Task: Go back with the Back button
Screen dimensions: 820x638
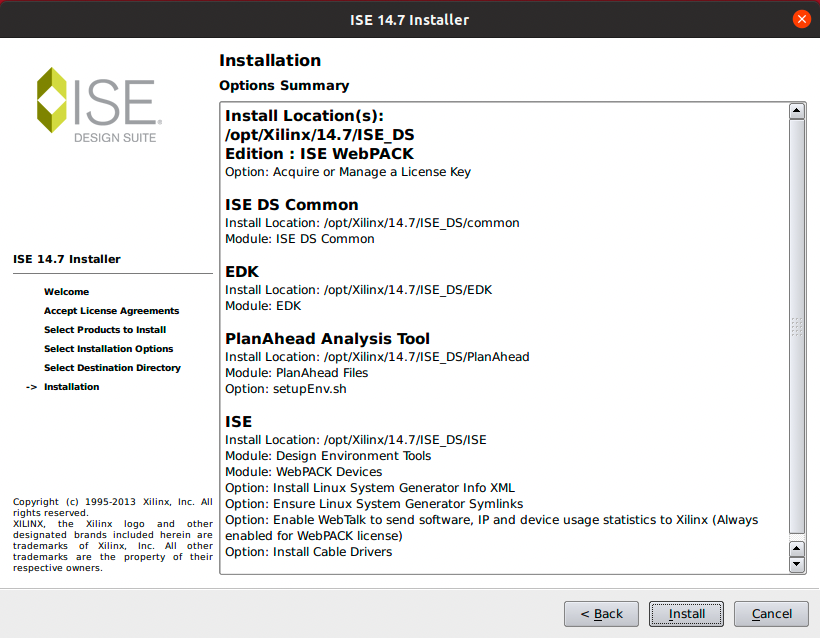Action: [601, 613]
